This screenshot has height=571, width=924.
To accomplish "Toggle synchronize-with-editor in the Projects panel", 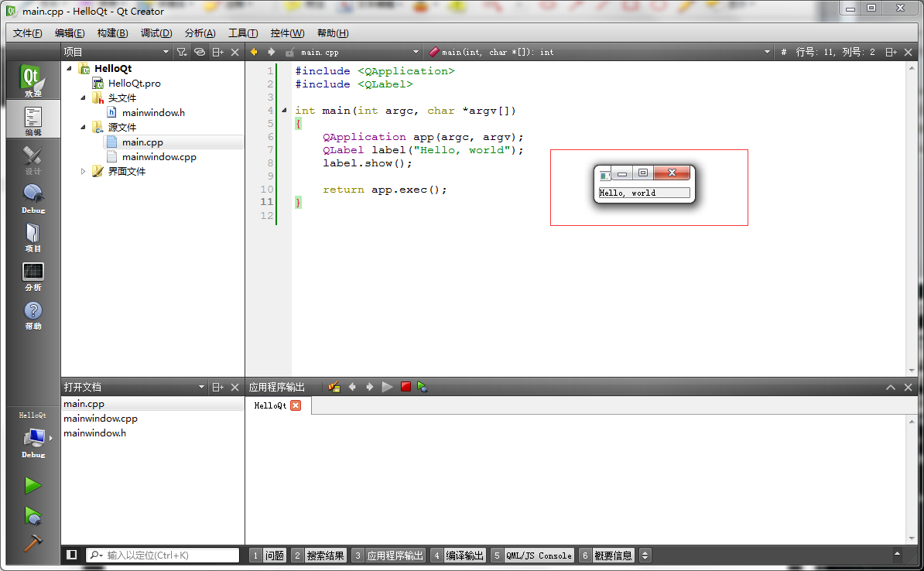I will (x=199, y=52).
